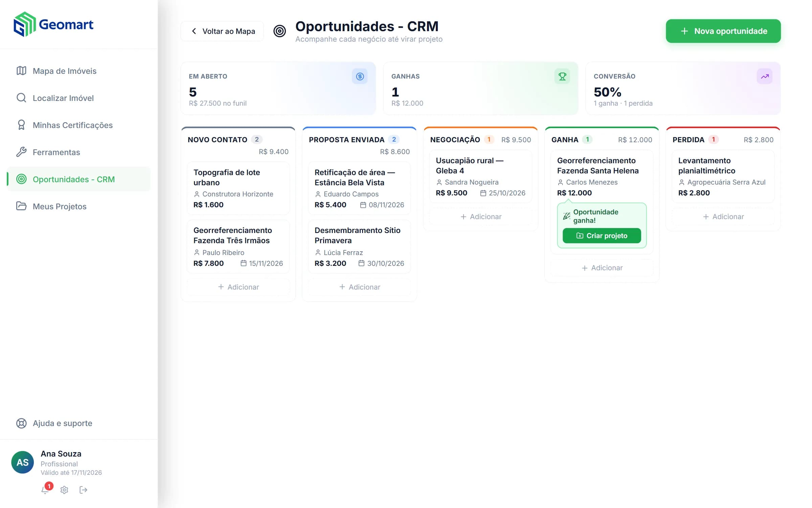
Task: Click Criar projeto button
Action: [602, 236]
